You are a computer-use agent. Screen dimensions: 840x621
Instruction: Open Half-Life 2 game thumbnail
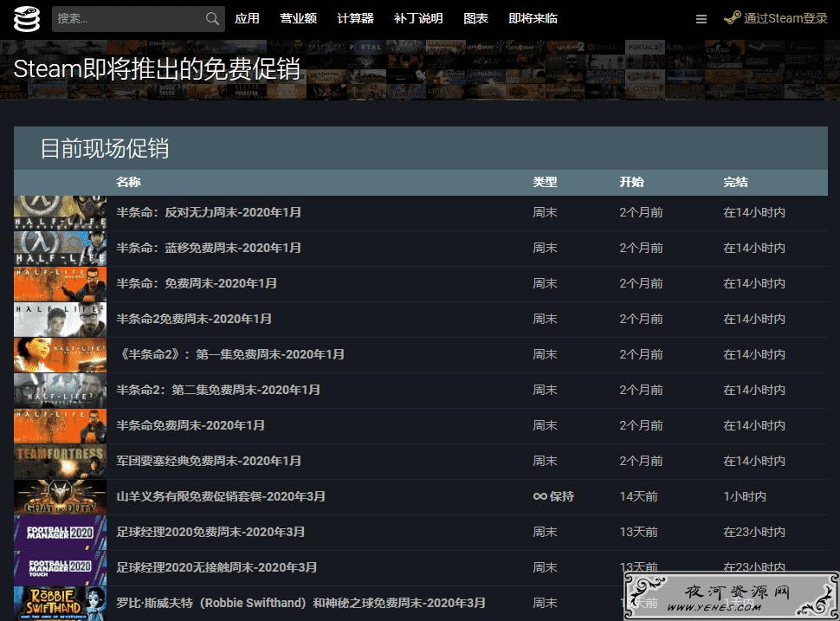pyautogui.click(x=60, y=320)
